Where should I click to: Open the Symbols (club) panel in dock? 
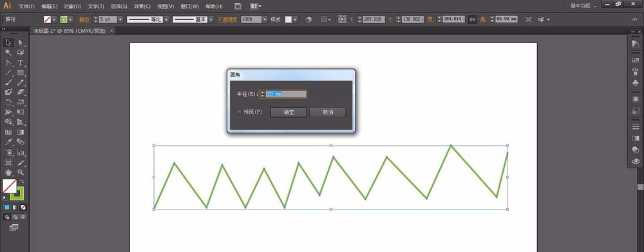coord(636,82)
